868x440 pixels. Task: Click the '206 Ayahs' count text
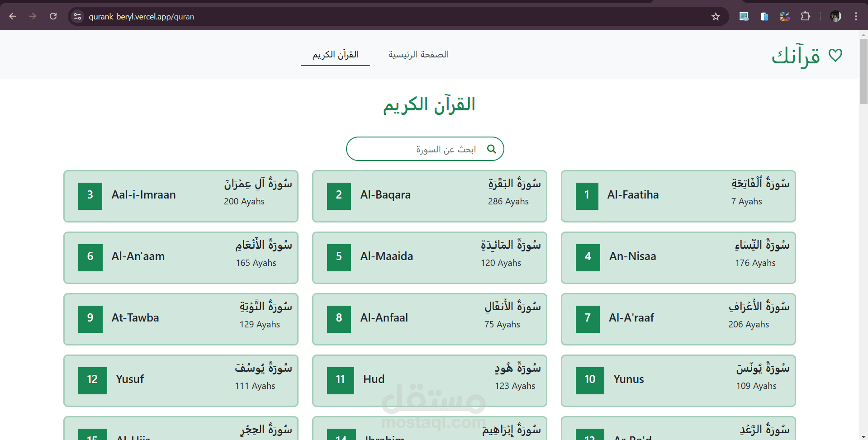(749, 325)
